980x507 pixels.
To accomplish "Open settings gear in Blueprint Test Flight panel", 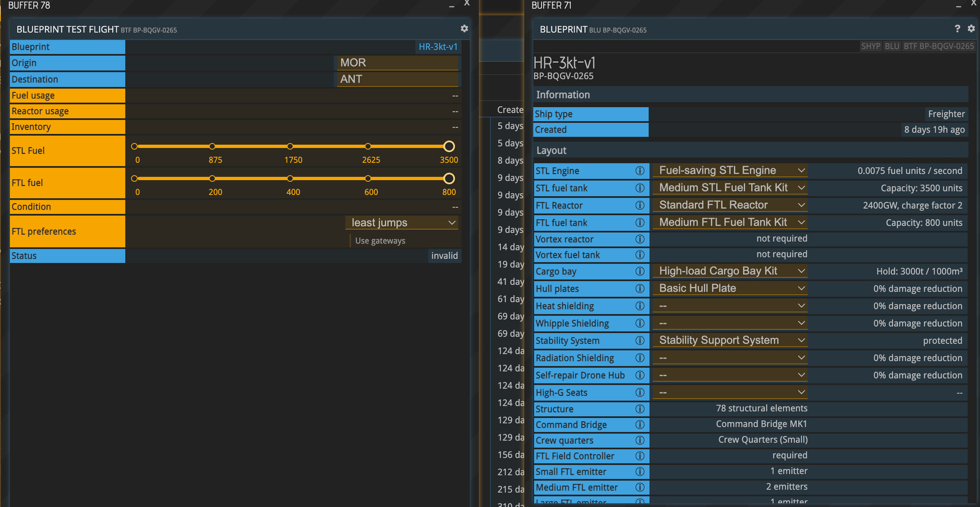I will 464,29.
